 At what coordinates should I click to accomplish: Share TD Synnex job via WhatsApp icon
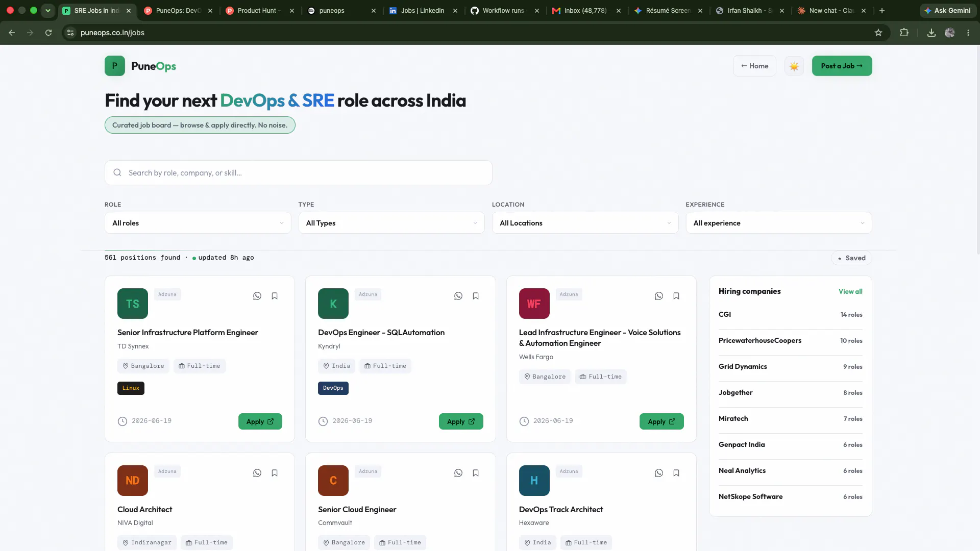pos(257,296)
